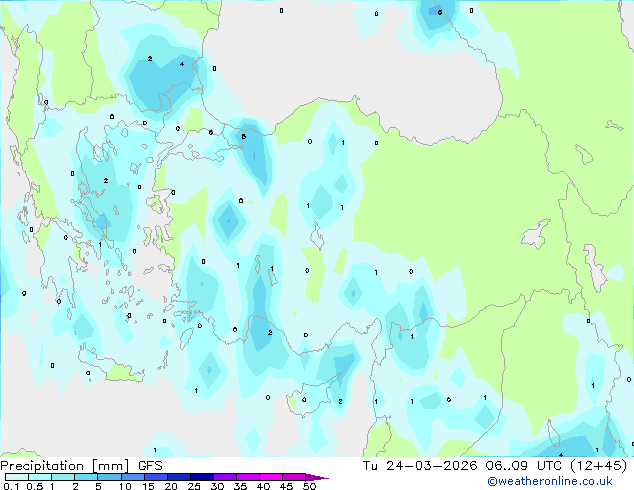
Task: Click the 25–30 mm dark navy swatch
Action: point(202,477)
